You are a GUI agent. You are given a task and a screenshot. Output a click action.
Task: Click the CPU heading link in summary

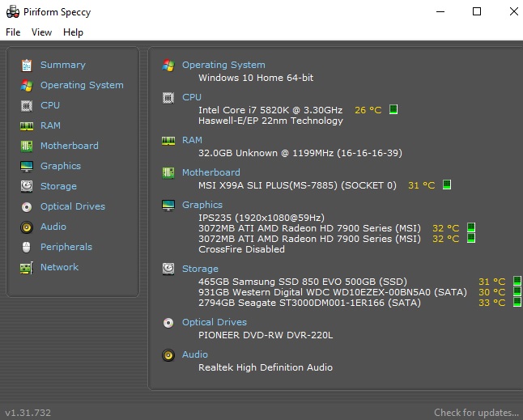(191, 97)
